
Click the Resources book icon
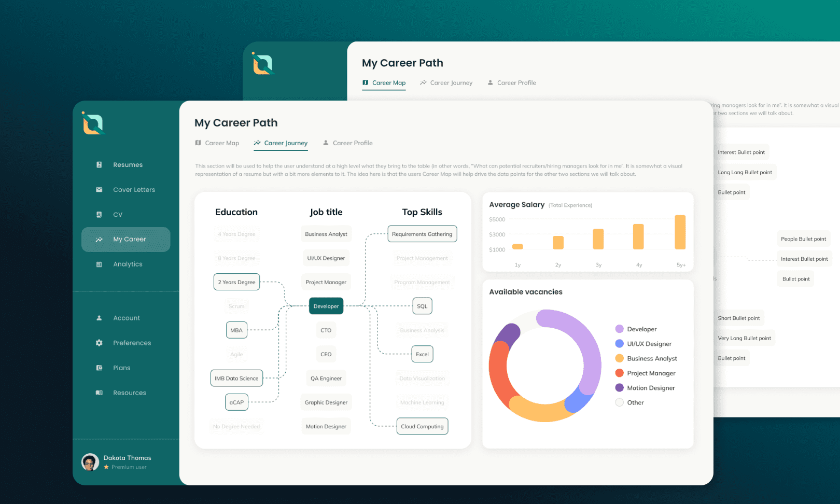[x=99, y=393]
